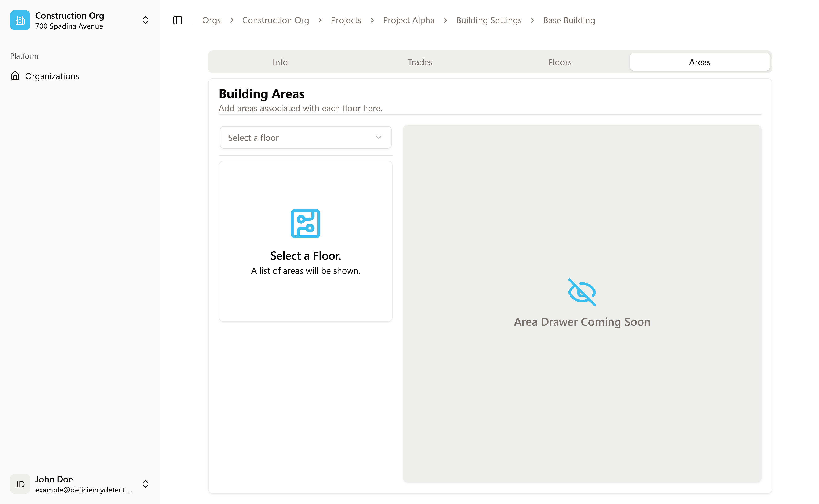Viewport: 819px width, 504px height.
Task: Click 'Select a Floor.' heading text
Action: coord(306,256)
